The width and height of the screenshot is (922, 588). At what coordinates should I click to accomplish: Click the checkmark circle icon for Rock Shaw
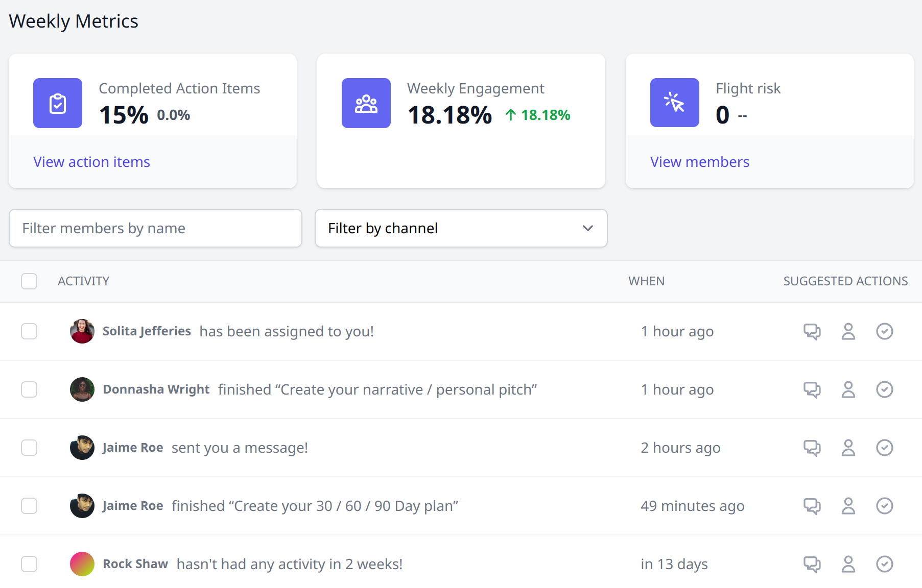[x=885, y=564]
